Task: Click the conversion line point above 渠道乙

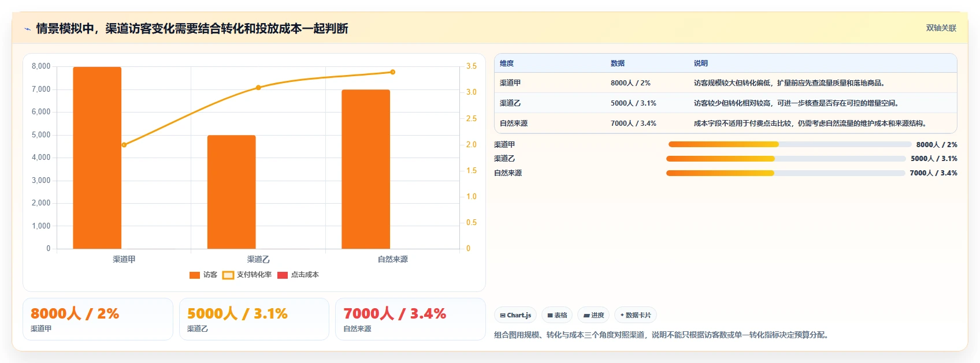Action: click(x=258, y=88)
